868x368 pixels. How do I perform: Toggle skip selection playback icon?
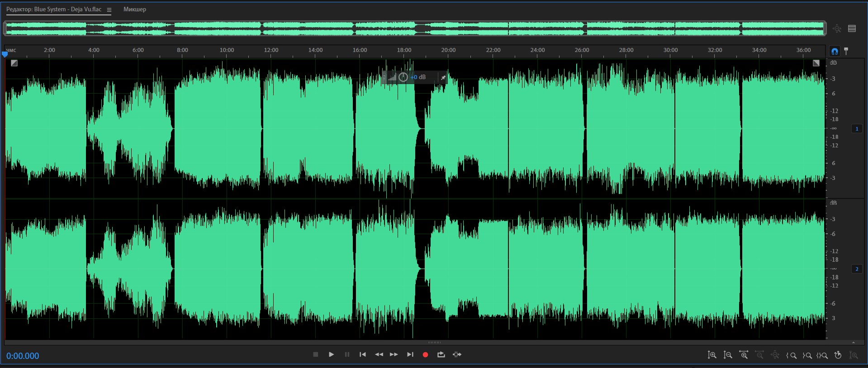point(457,355)
